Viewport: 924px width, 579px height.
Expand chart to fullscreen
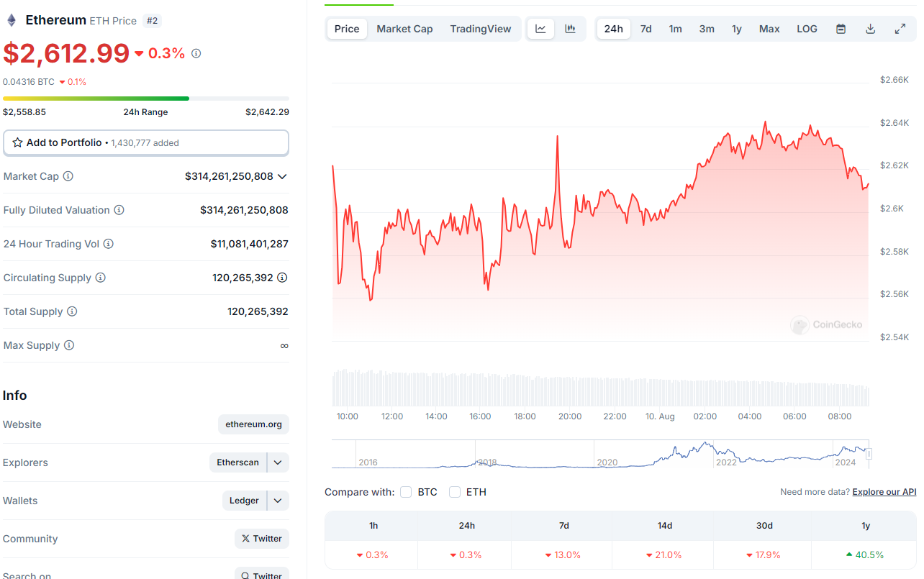900,29
